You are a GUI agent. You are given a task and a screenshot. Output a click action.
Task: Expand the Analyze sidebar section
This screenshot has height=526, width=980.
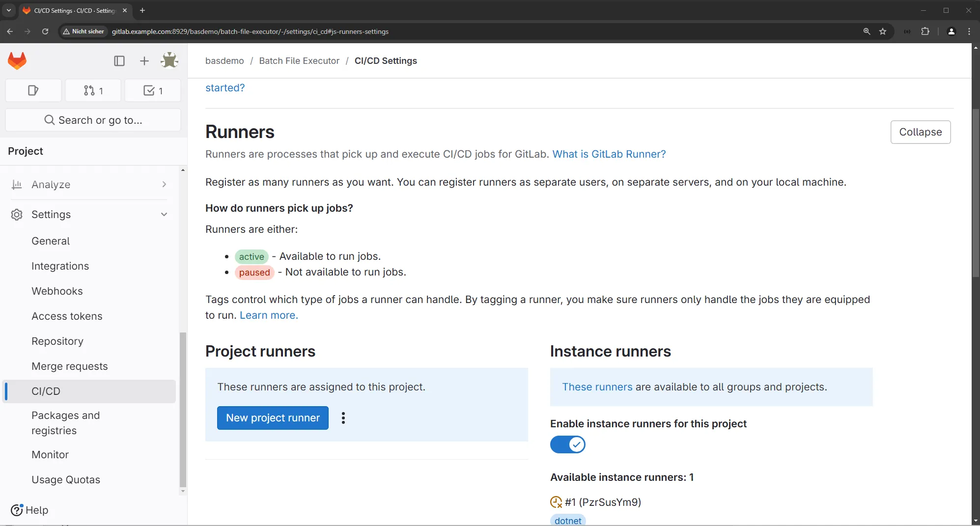coord(88,185)
